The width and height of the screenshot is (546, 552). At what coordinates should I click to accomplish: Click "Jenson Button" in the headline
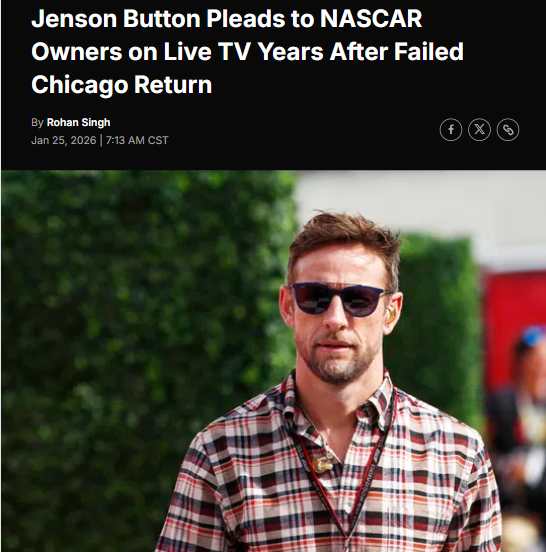click(116, 19)
